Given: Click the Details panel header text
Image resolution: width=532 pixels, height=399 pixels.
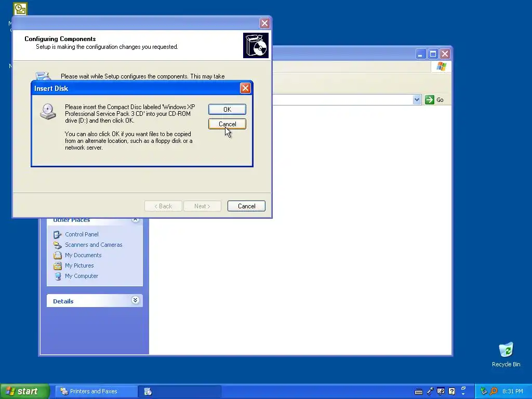Looking at the screenshot, I should 63,301.
